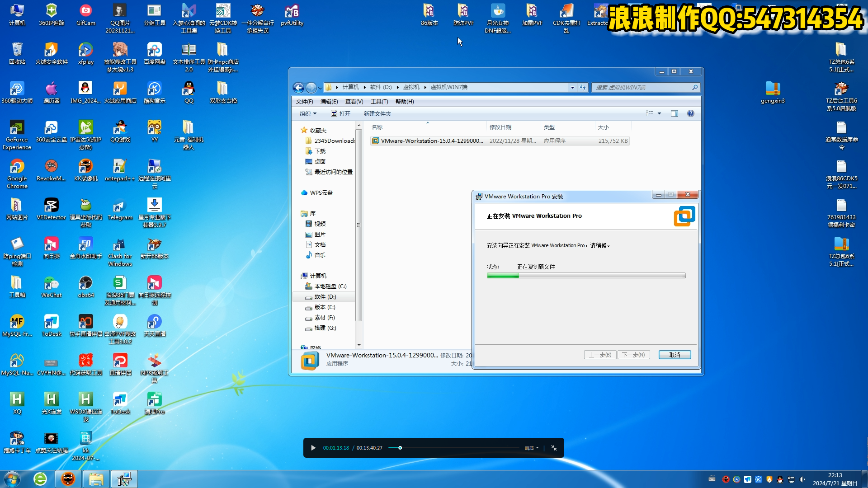868x488 pixels.
Task: Open the notepad++ desktop shortcut
Action: click(120, 170)
